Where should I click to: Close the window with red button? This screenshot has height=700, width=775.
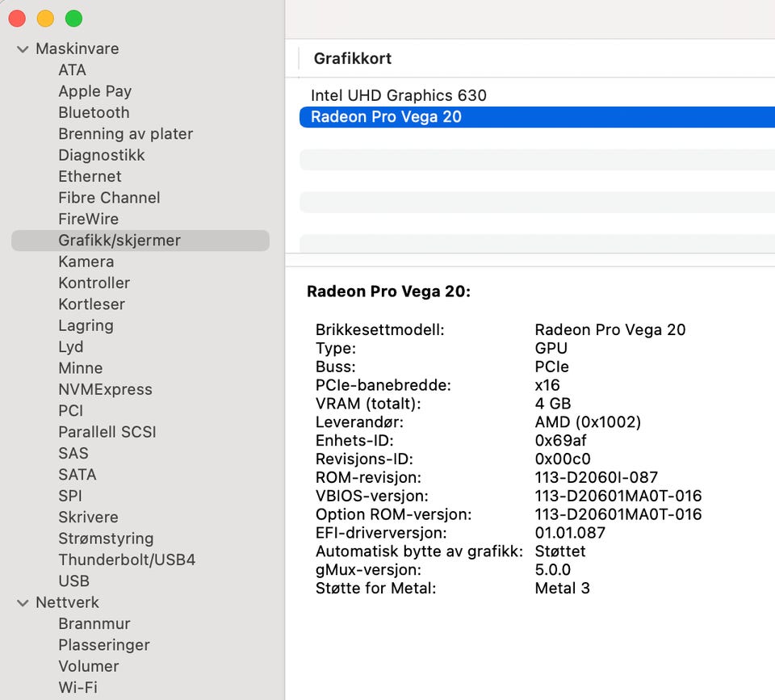coord(17,19)
